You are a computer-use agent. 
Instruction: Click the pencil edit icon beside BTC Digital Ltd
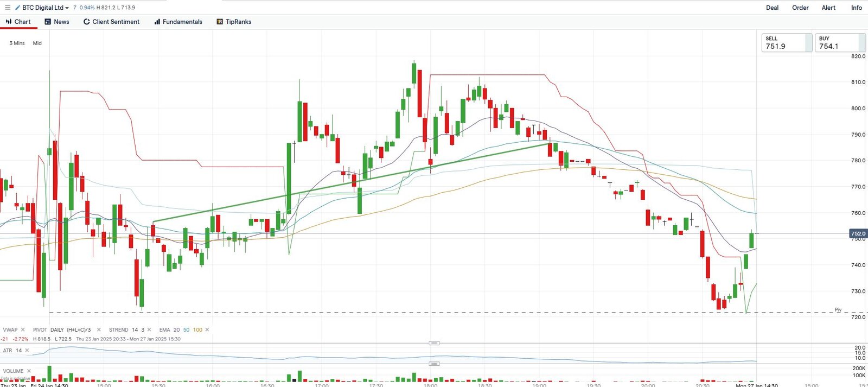[17, 8]
